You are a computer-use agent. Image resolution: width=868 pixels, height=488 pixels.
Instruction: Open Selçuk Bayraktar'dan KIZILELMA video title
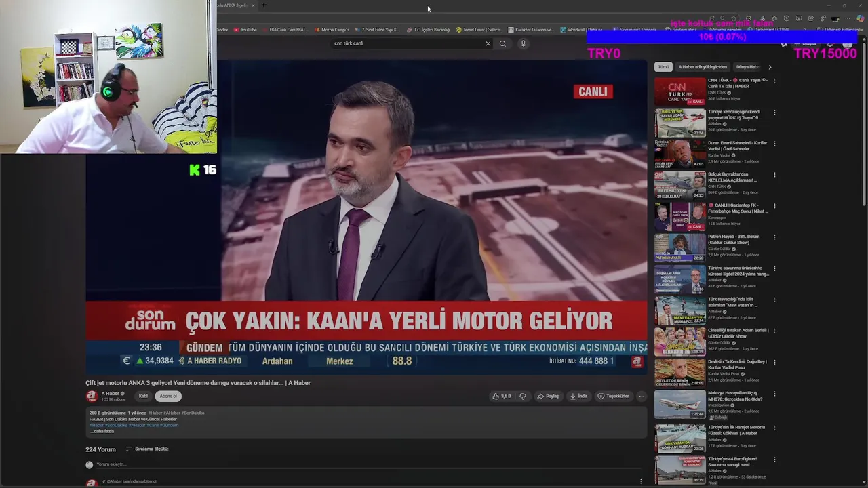pos(732,177)
